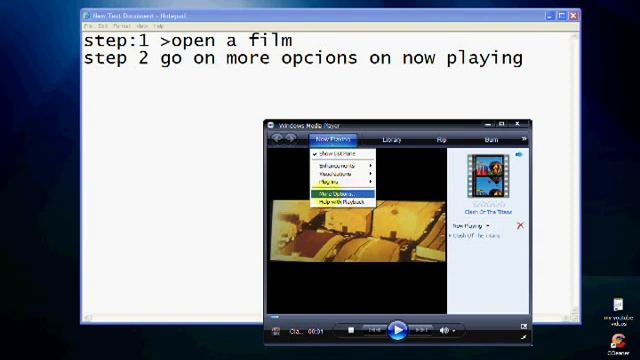640x360 pixels.
Task: Click the Windows Media Player title icon
Action: coord(271,125)
